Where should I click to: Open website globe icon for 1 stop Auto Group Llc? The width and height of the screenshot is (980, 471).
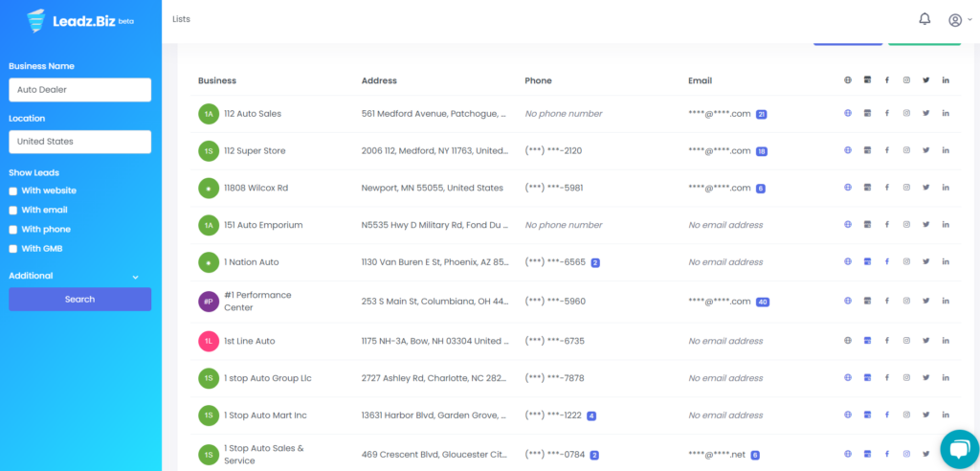848,377
